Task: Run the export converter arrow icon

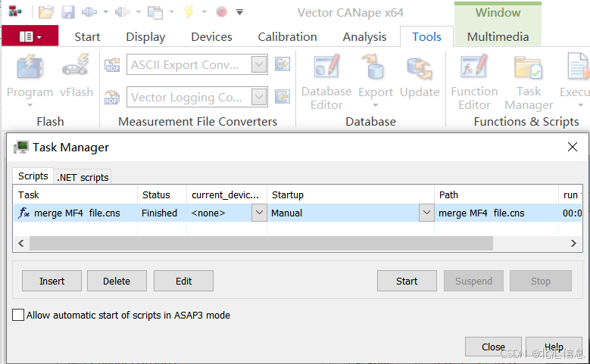Action: point(283,64)
